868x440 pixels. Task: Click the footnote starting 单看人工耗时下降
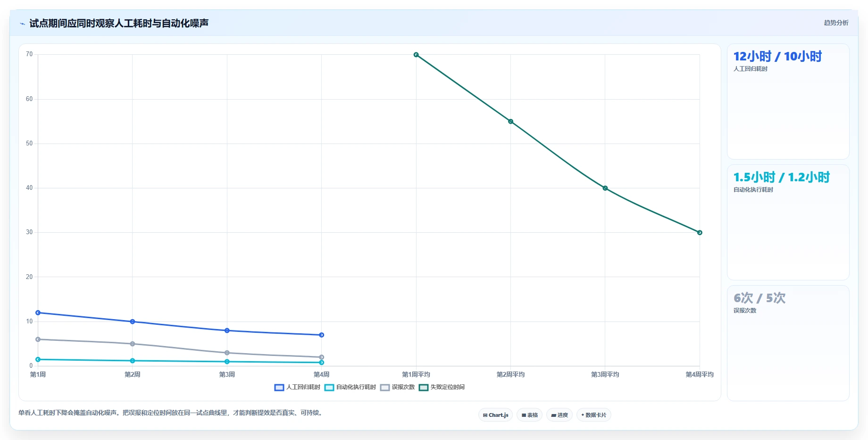coord(171,413)
